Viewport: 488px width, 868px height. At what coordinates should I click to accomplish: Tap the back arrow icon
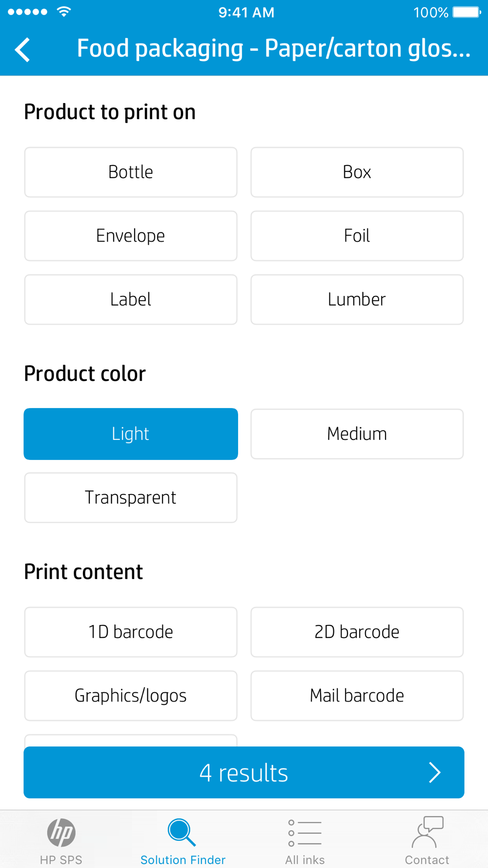22,49
